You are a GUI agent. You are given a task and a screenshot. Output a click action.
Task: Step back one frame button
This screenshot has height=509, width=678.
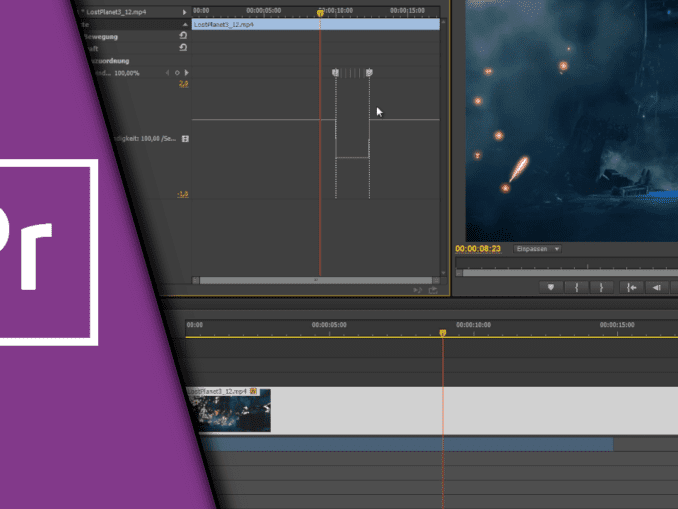tap(657, 287)
